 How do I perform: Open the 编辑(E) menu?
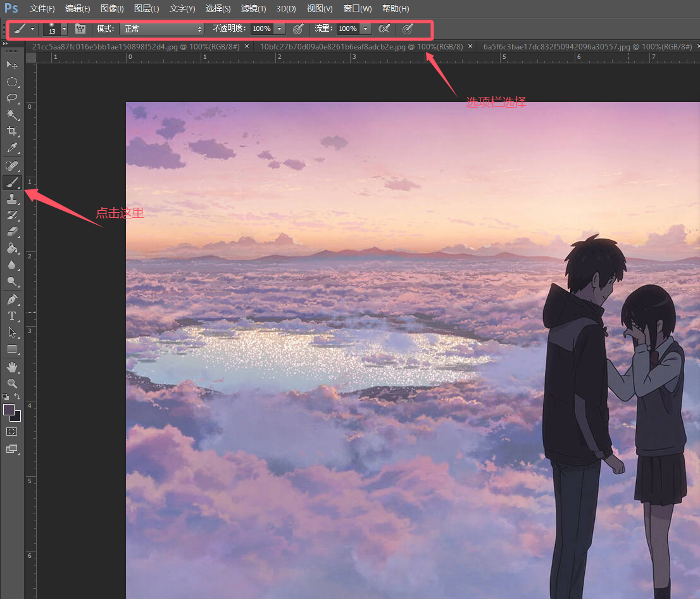77,8
